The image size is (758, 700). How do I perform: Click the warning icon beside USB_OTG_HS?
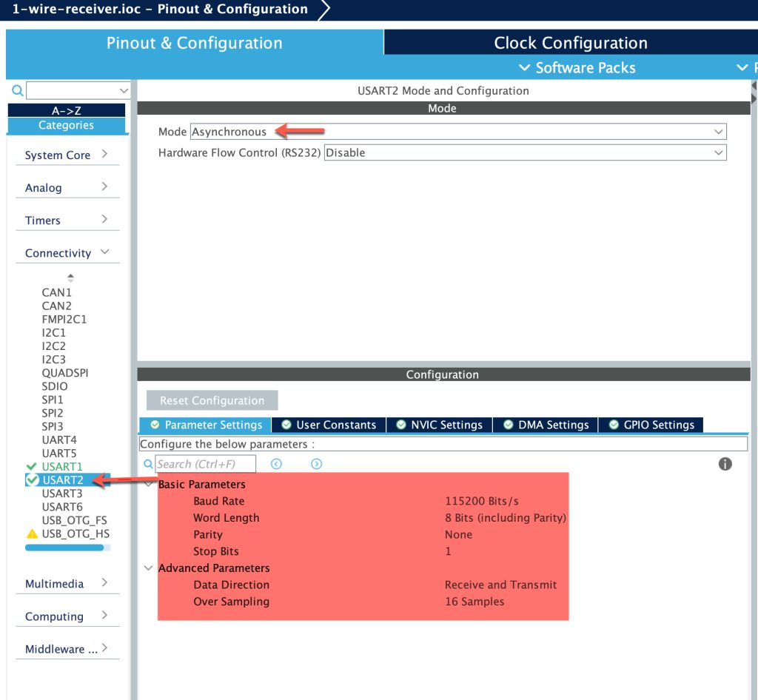[32, 534]
